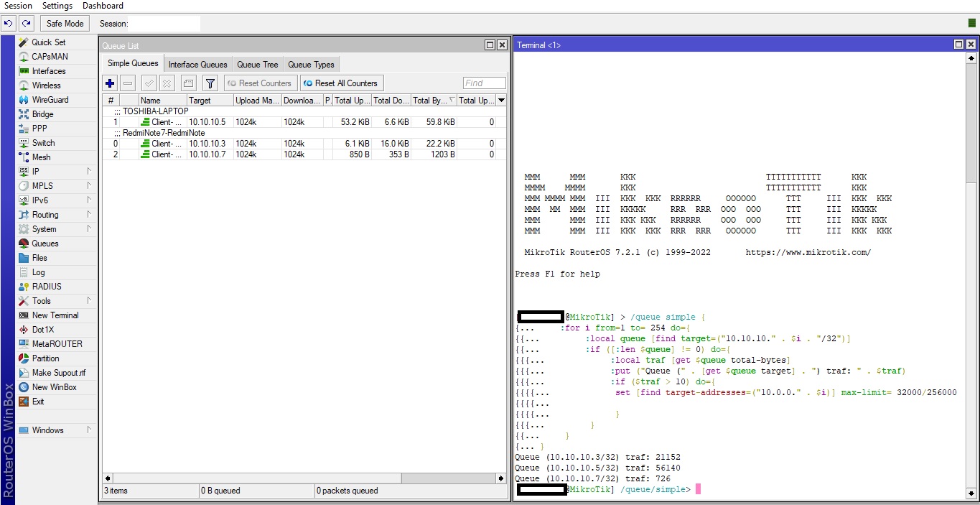Screen dimensions: 980x505
Task: Expand the System submenu
Action: click(x=57, y=229)
